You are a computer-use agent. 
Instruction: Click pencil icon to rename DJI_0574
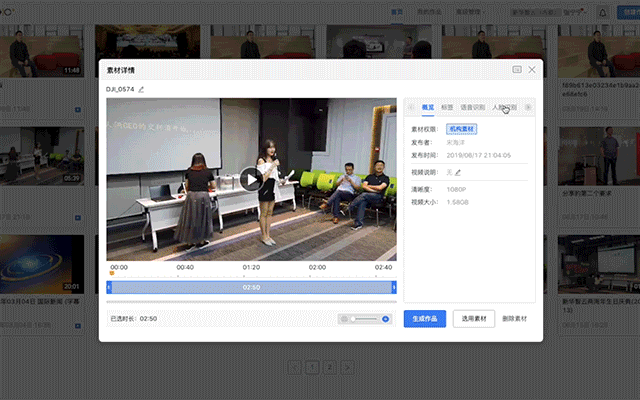tap(141, 90)
